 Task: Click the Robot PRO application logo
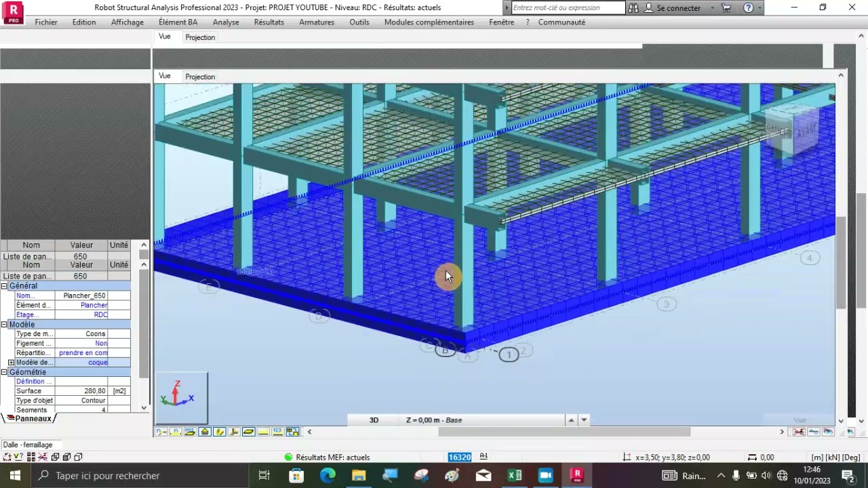point(13,13)
